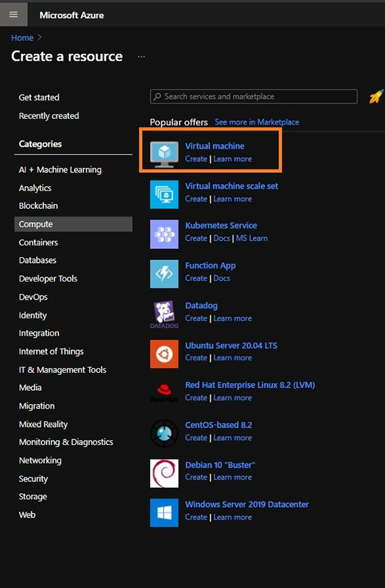Open the hamburger portal menu
Screen dimensions: 385x588
click(14, 15)
